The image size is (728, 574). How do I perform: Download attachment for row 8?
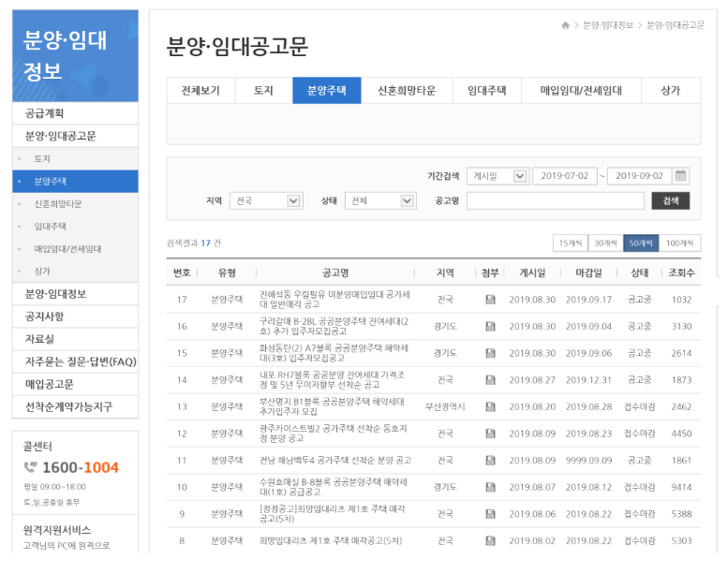point(490,540)
